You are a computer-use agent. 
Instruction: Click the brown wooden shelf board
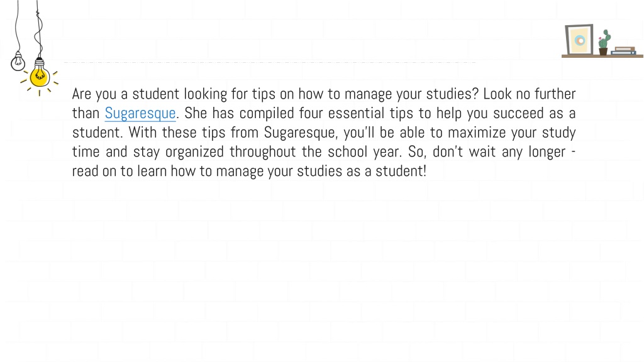(602, 56)
